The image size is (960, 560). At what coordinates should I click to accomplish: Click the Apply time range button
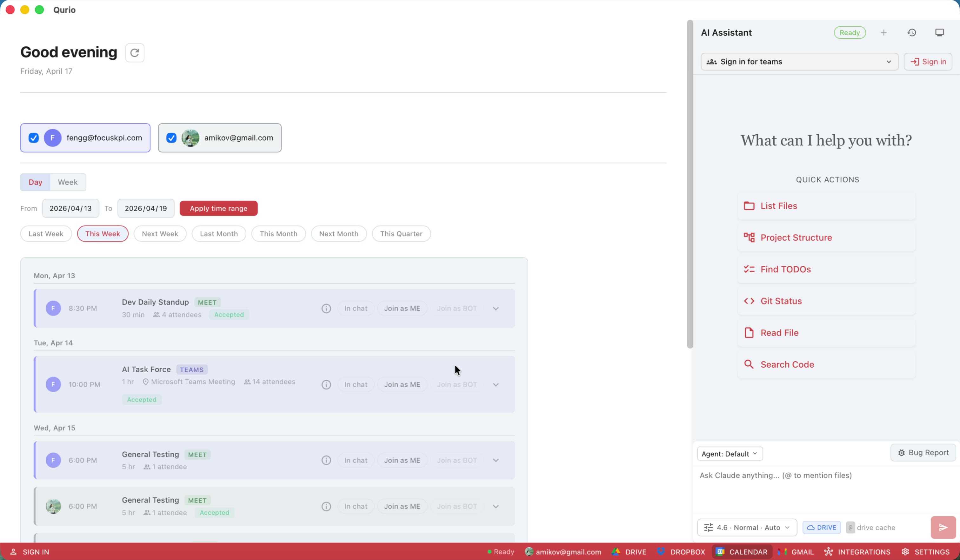[x=218, y=208]
